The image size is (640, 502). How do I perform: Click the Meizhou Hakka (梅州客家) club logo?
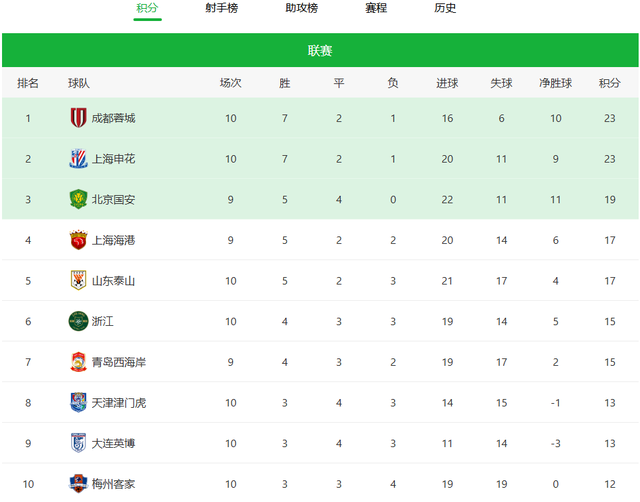point(78,484)
